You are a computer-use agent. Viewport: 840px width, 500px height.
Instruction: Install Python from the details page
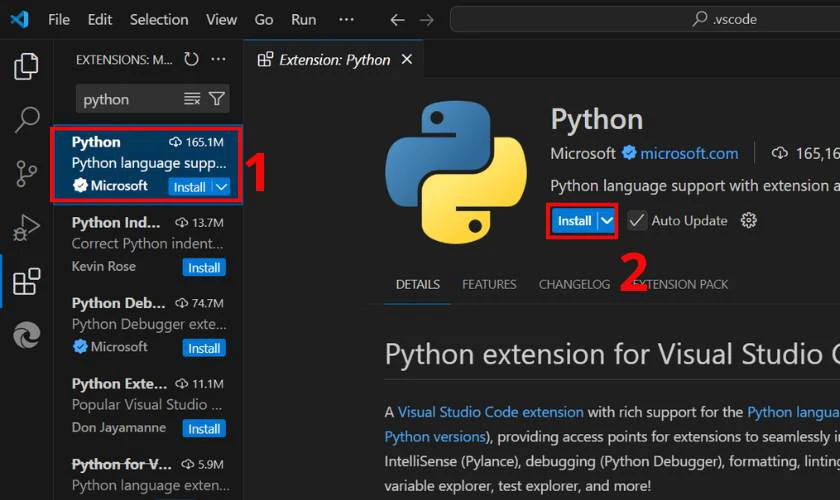click(574, 221)
